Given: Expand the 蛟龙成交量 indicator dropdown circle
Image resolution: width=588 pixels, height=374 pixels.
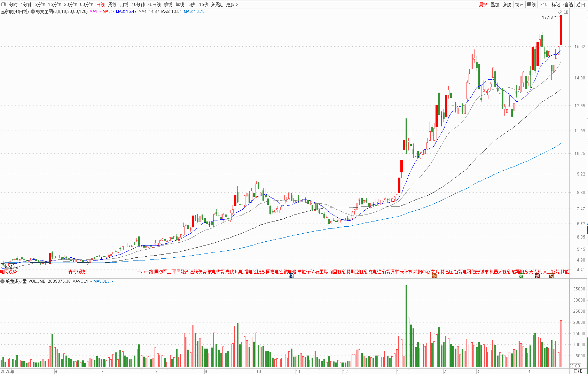Looking at the screenshot, I should pyautogui.click(x=2, y=281).
